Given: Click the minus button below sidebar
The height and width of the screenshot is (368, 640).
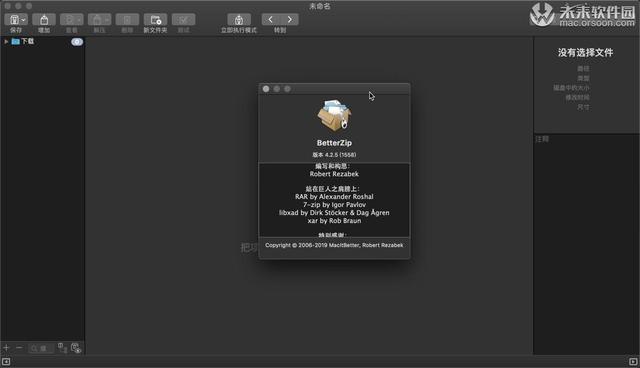Looking at the screenshot, I should (x=19, y=348).
